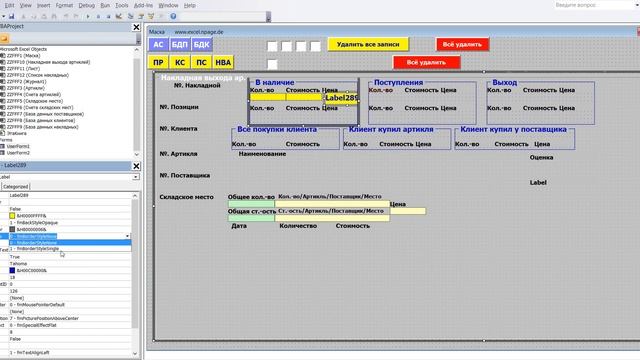Image resolution: width=640 pixels, height=360 pixels.
Task: Click the UserForm2 form icon
Action: pos(2,153)
